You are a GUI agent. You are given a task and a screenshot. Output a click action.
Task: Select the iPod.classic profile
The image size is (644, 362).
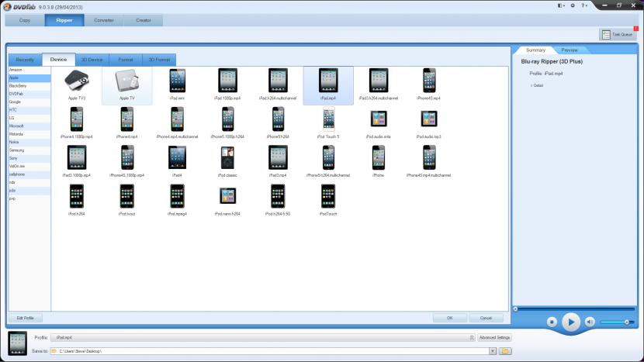(x=227, y=161)
